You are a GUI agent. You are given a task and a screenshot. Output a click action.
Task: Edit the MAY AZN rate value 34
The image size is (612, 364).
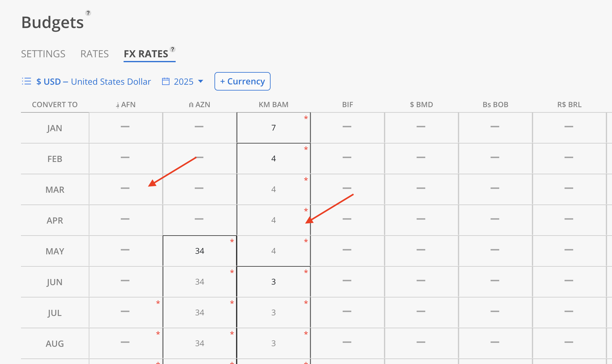tap(199, 251)
